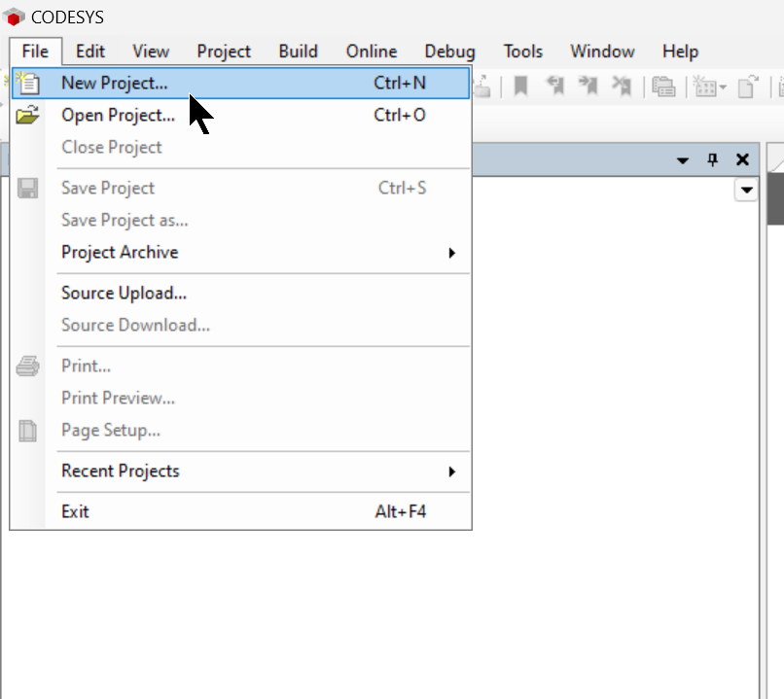Choose Source Upload... menu entry

(241, 294)
